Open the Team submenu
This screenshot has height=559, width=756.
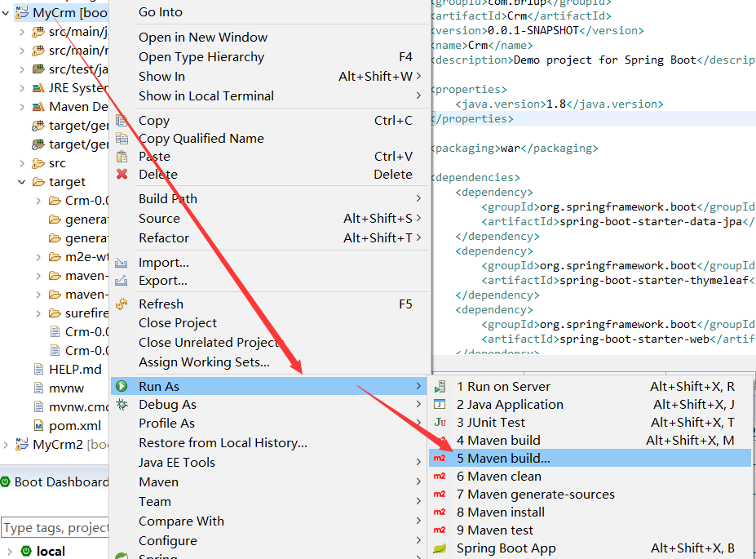pos(155,501)
